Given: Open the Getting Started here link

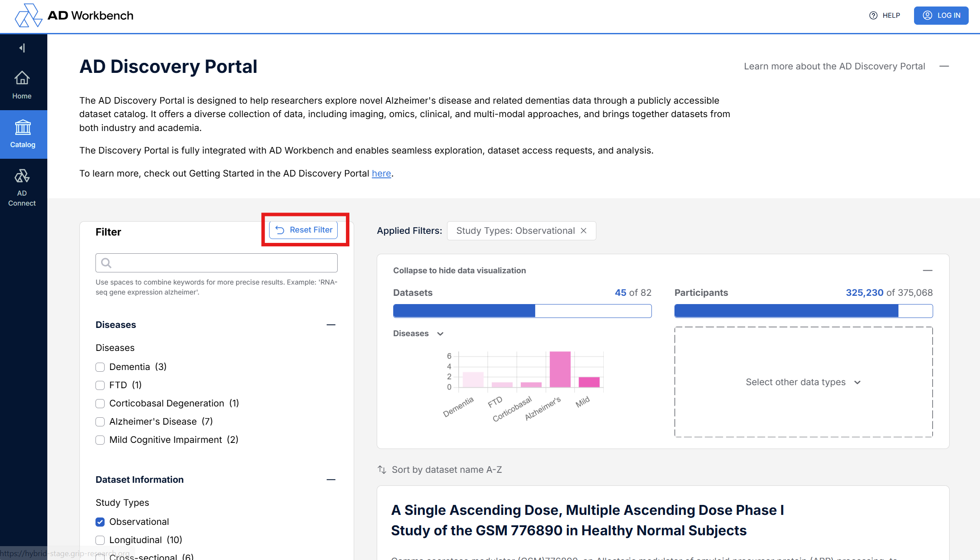Looking at the screenshot, I should point(381,174).
